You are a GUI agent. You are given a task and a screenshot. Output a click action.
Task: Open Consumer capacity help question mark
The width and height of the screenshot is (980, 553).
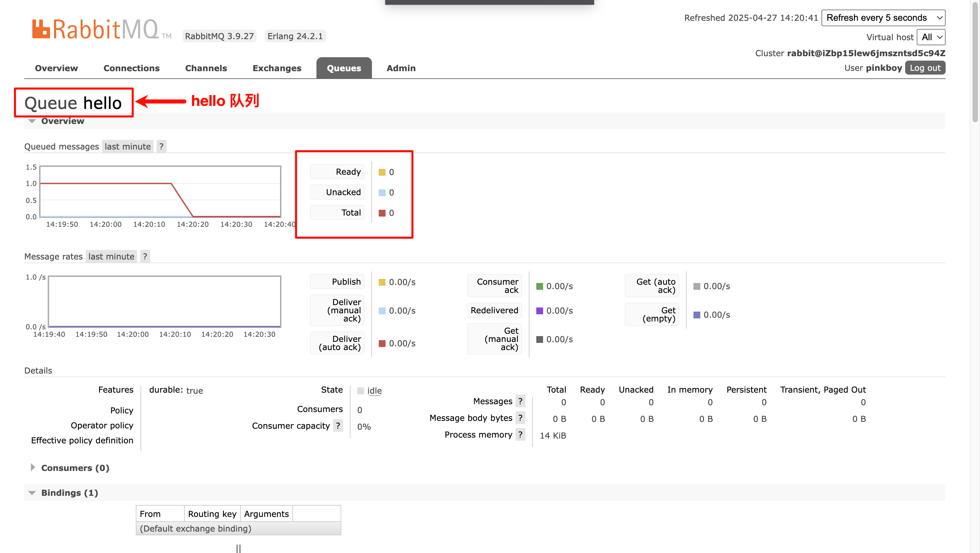(338, 426)
